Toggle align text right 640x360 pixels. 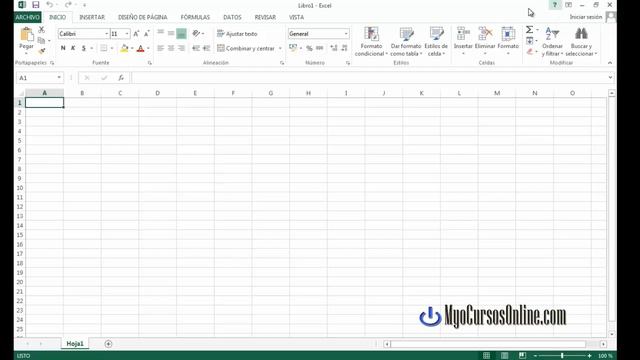point(181,49)
